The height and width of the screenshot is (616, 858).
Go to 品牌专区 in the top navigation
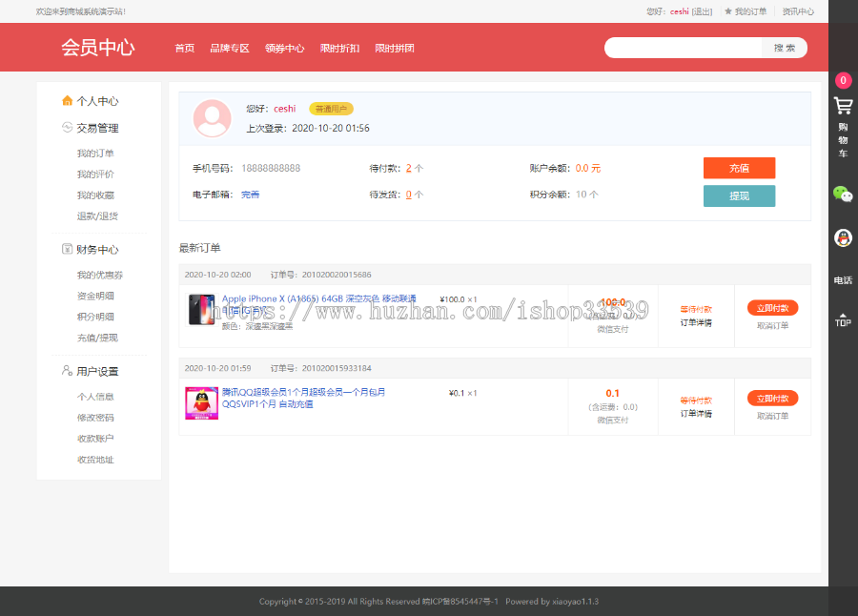pos(229,48)
